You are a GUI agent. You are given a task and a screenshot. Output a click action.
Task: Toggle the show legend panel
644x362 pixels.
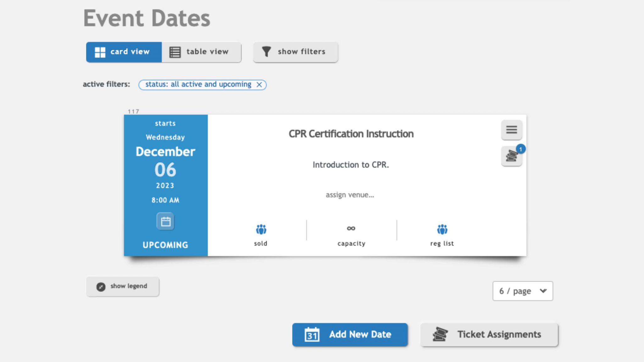[123, 286]
